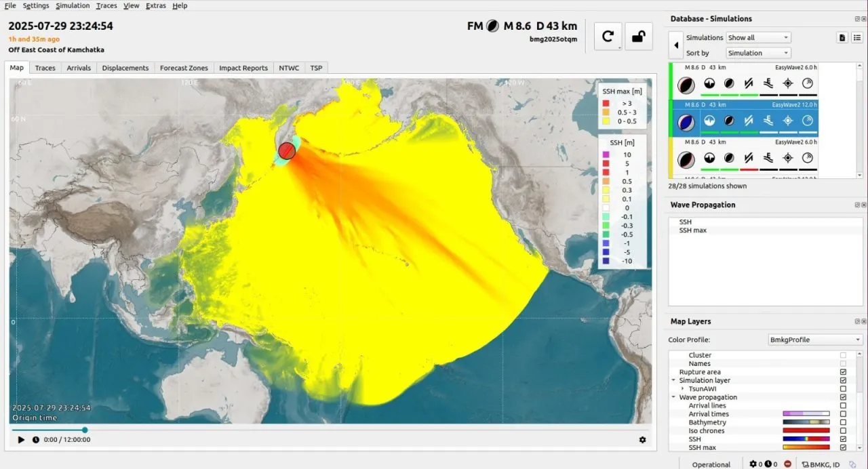
Task: Click the crosshair epicenter icon in the selected simulation row
Action: click(788, 119)
